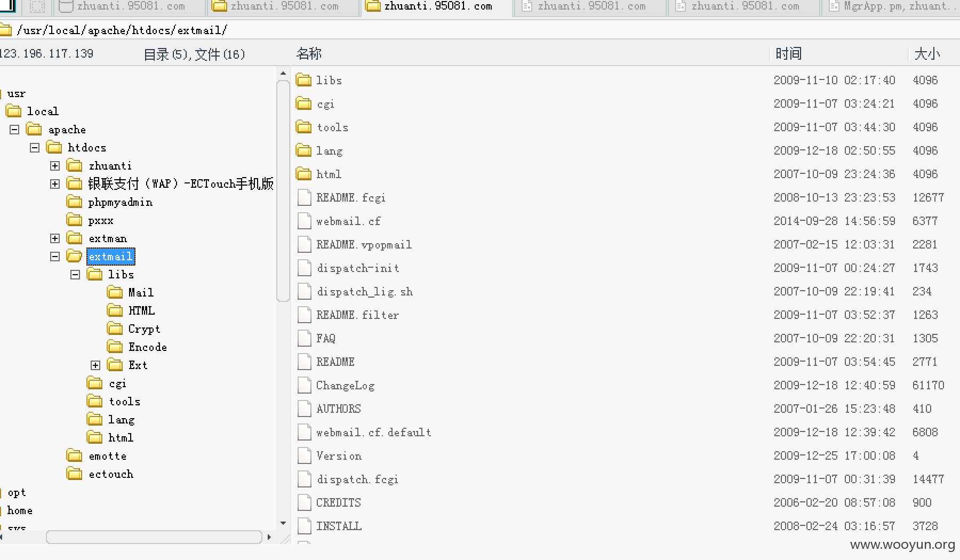This screenshot has width=960, height=560.
Task: Click the phpmyadmin folder icon in tree
Action: (x=75, y=202)
